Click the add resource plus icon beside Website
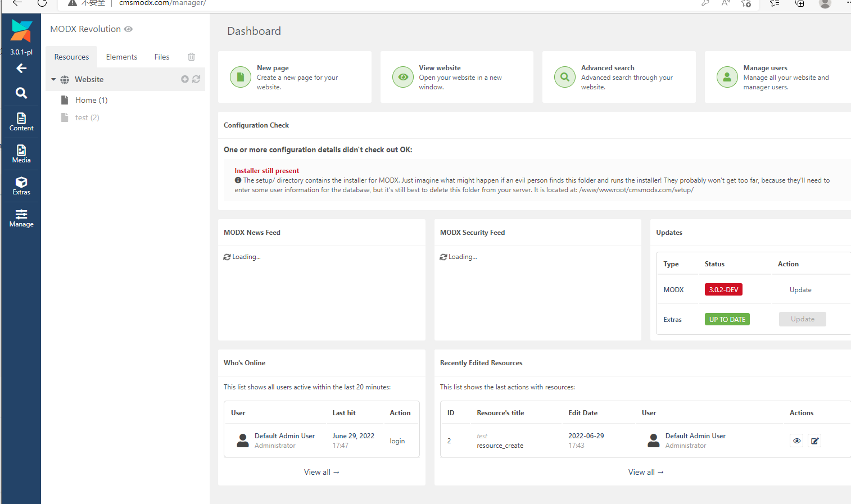Viewport: 851px width, 504px height. tap(184, 79)
